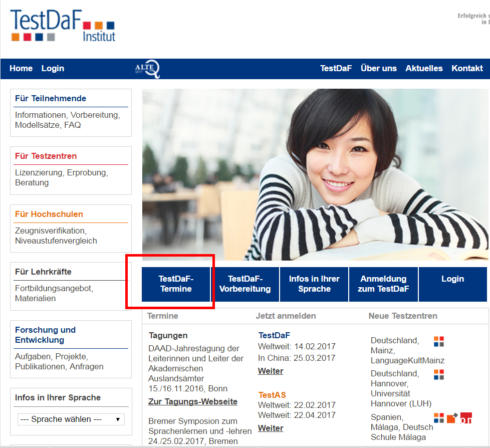This screenshot has width=490, height=448.
Task: Click the colored squares icon beside Spanien, Málaga
Action: (439, 418)
